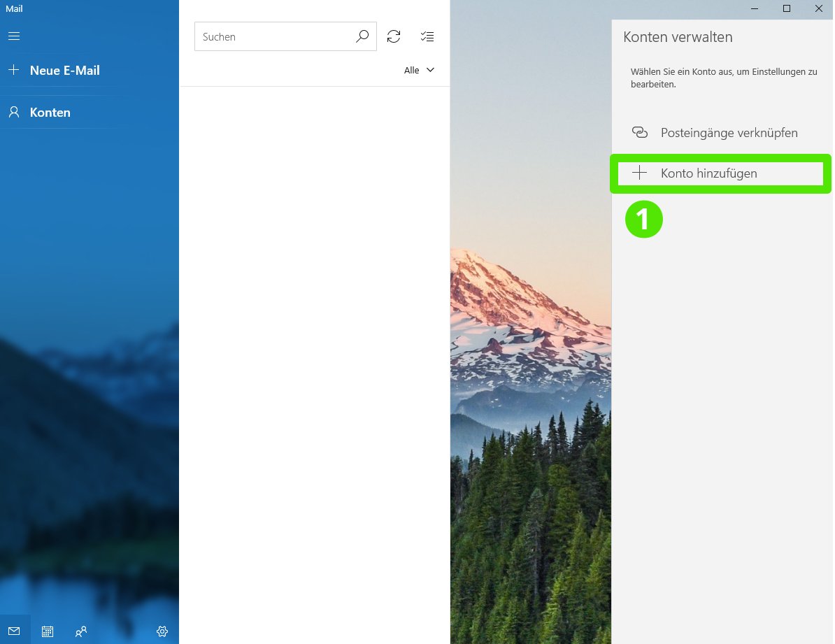Maximize the Mail window
The height and width of the screenshot is (644, 835).
[787, 8]
